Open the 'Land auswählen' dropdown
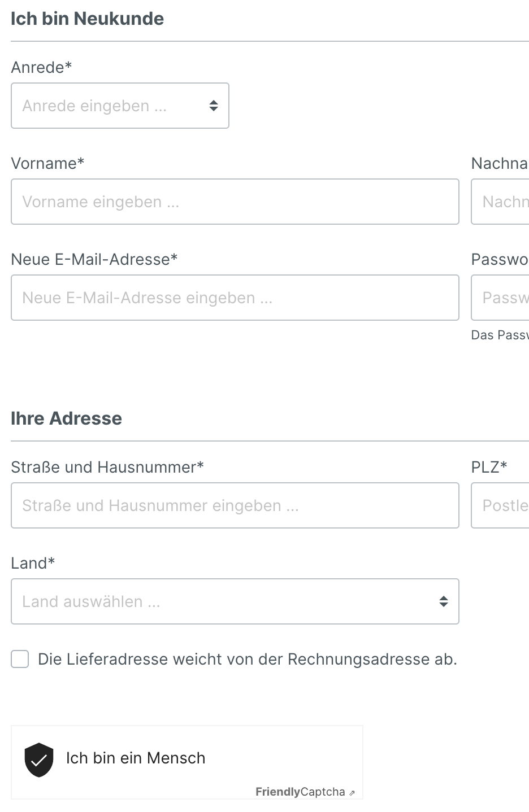This screenshot has height=812, width=529. (x=235, y=601)
